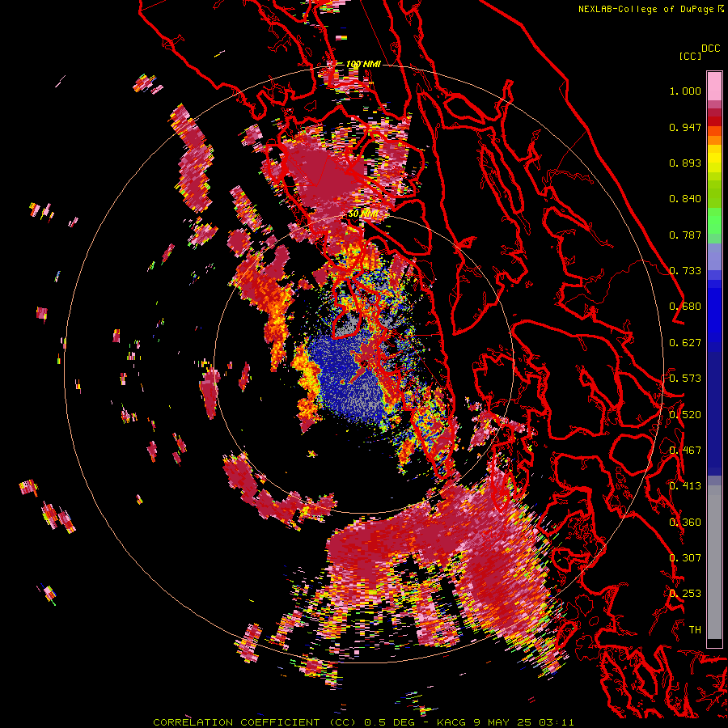
Task: Click the [CC] units label
Action: (x=690, y=56)
